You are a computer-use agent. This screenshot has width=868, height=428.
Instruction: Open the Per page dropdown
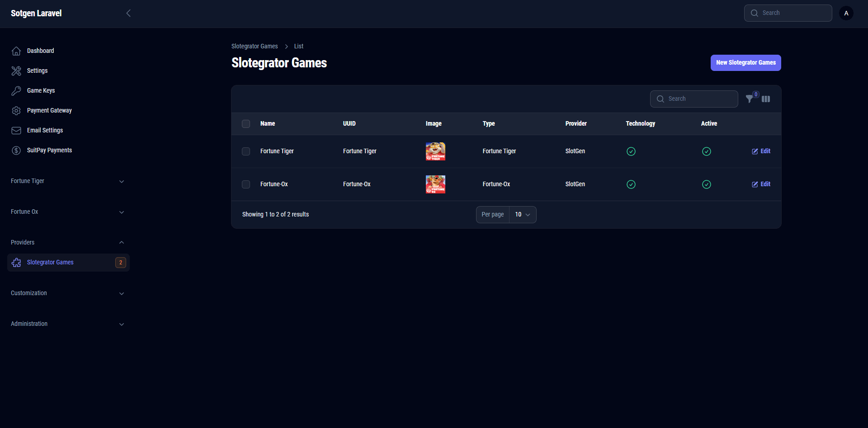[522, 215]
